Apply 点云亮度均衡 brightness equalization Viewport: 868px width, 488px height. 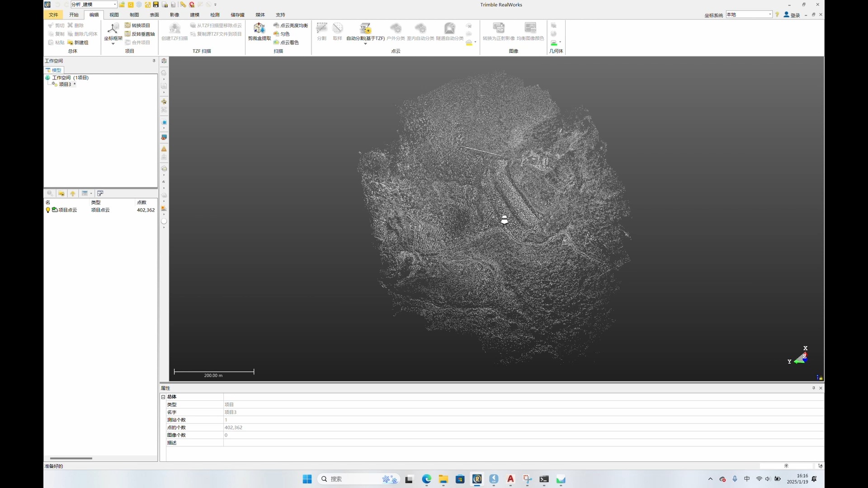point(291,25)
